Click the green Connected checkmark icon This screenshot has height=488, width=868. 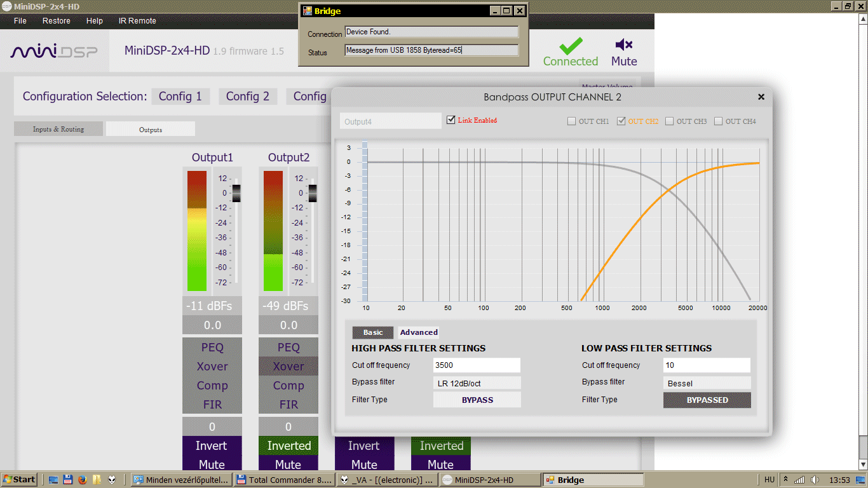point(571,46)
